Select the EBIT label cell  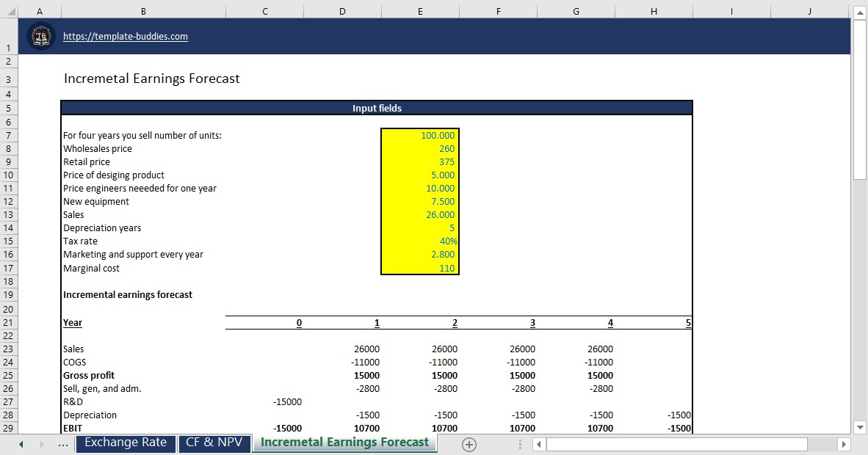tap(72, 428)
